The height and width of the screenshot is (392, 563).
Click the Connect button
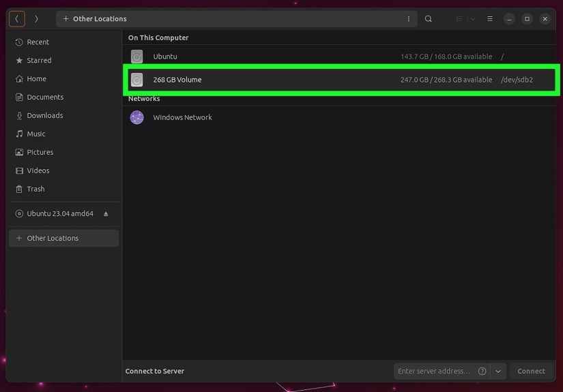coord(531,371)
